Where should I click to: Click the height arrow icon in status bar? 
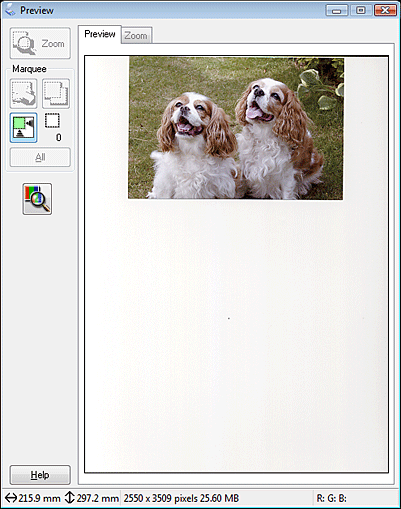point(69,498)
